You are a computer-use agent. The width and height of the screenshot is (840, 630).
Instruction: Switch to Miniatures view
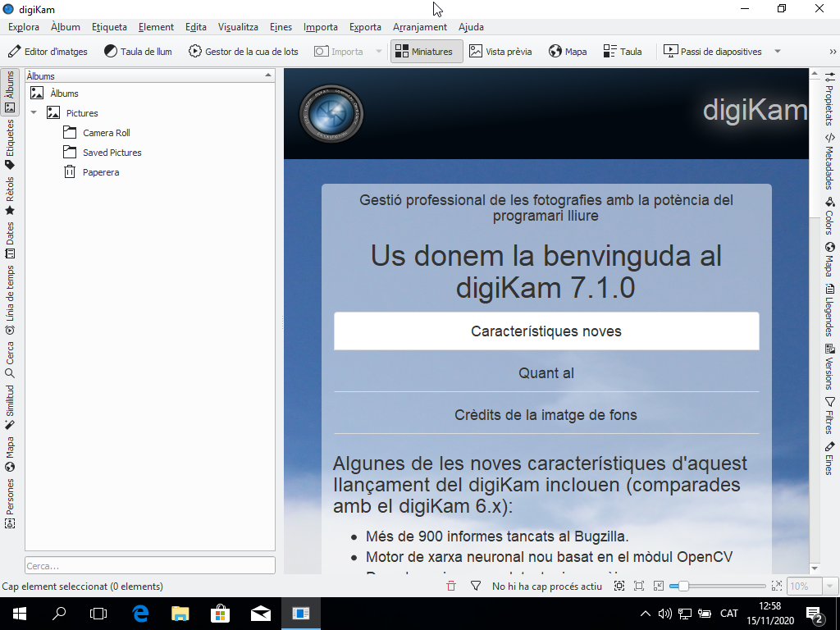point(427,52)
